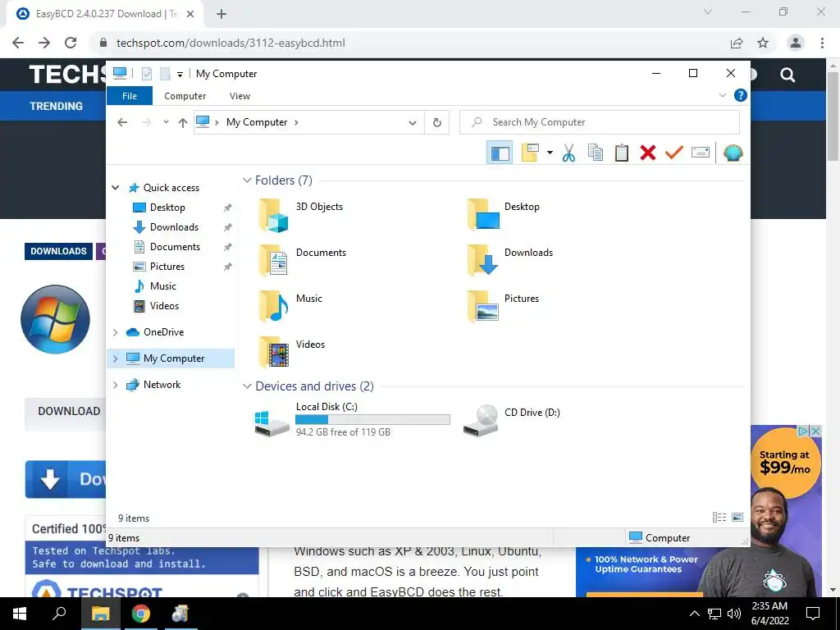
Task: Switch to the Computer ribbon tab
Action: 185,96
